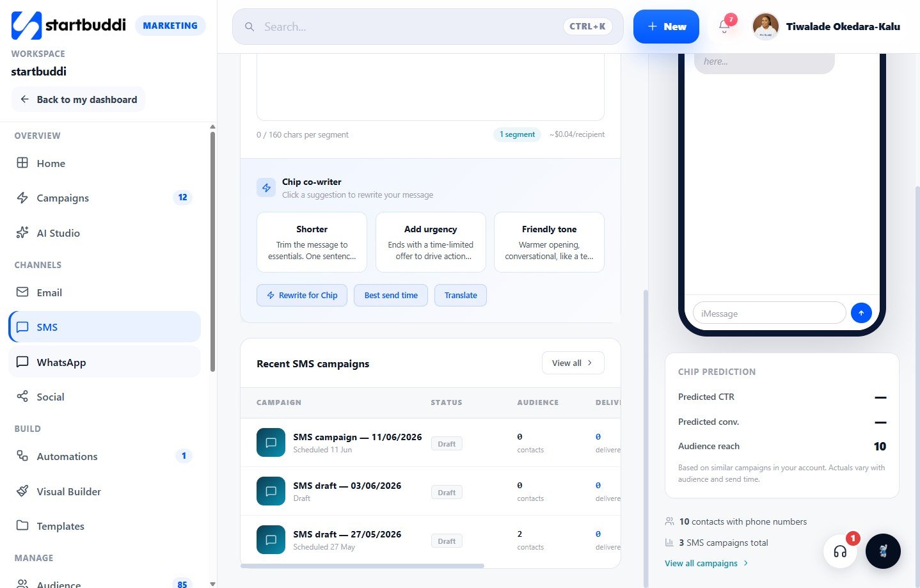This screenshot has height=588, width=920.
Task: Open SMS draft — 03/06/2026 row
Action: tap(431, 491)
